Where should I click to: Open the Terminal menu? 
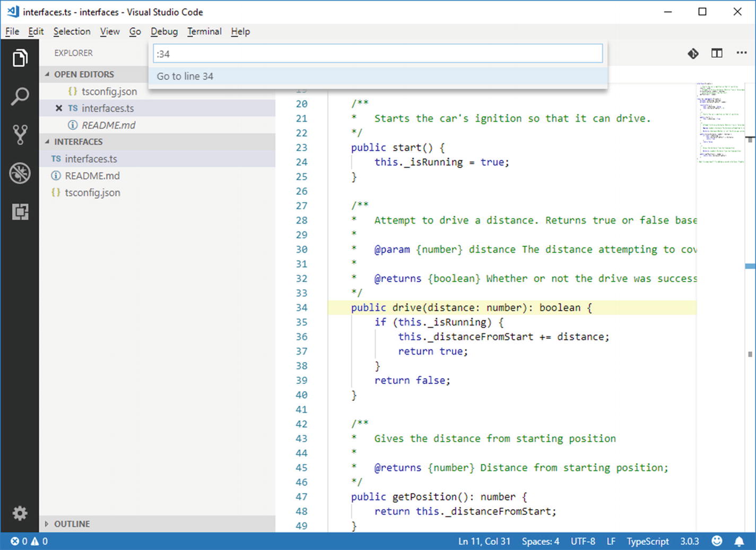point(204,31)
